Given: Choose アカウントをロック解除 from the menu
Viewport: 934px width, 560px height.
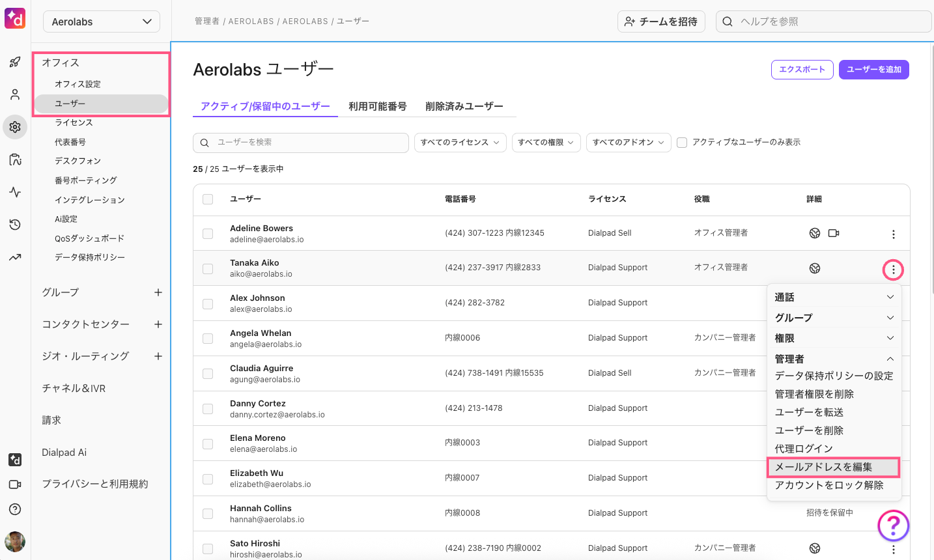Looking at the screenshot, I should pyautogui.click(x=829, y=485).
